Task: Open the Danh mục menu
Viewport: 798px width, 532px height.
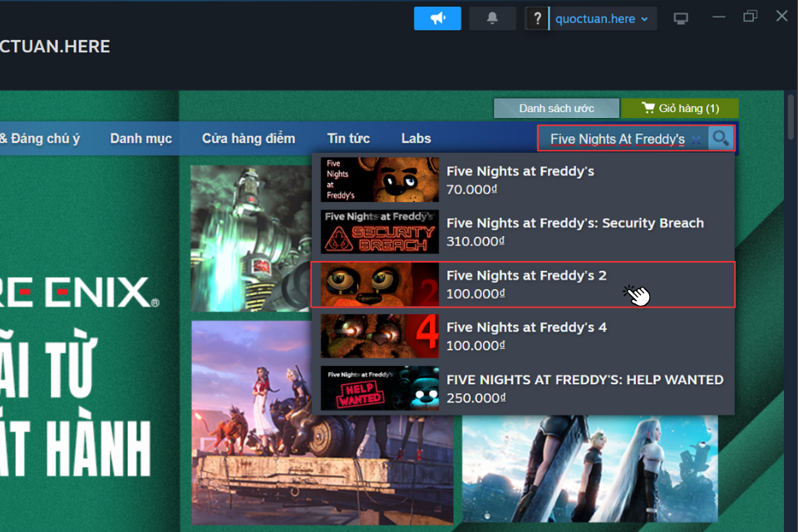Action: tap(141, 139)
